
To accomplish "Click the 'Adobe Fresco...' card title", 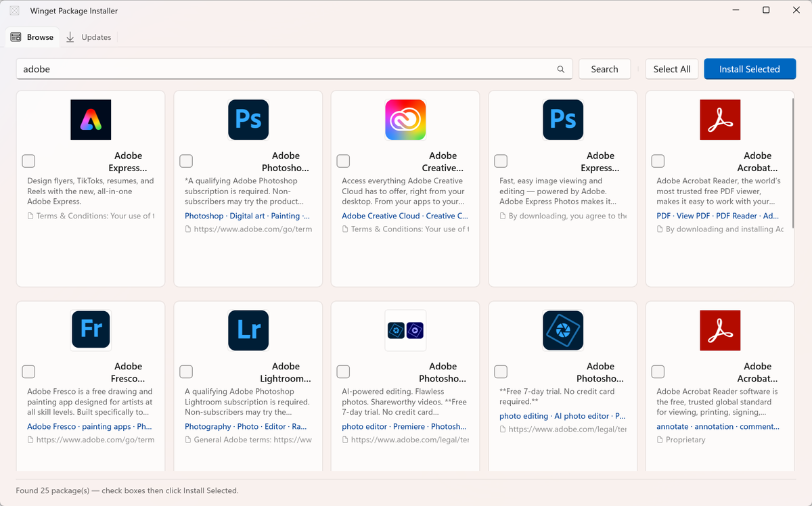I will [x=128, y=372].
